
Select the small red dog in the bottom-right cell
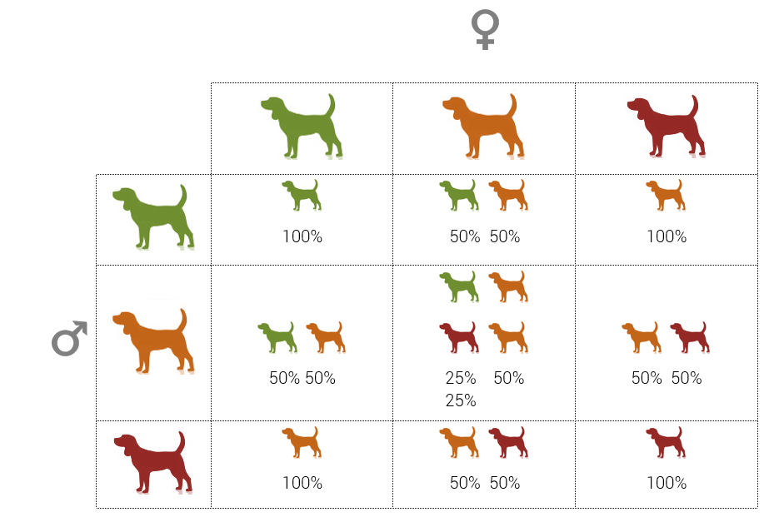(x=666, y=442)
